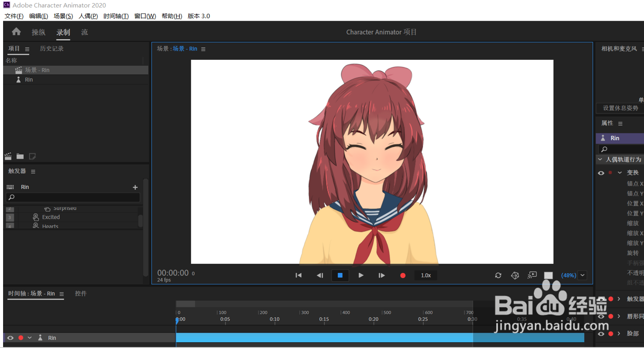Toggle record arm on Rin timeline track

(21, 338)
